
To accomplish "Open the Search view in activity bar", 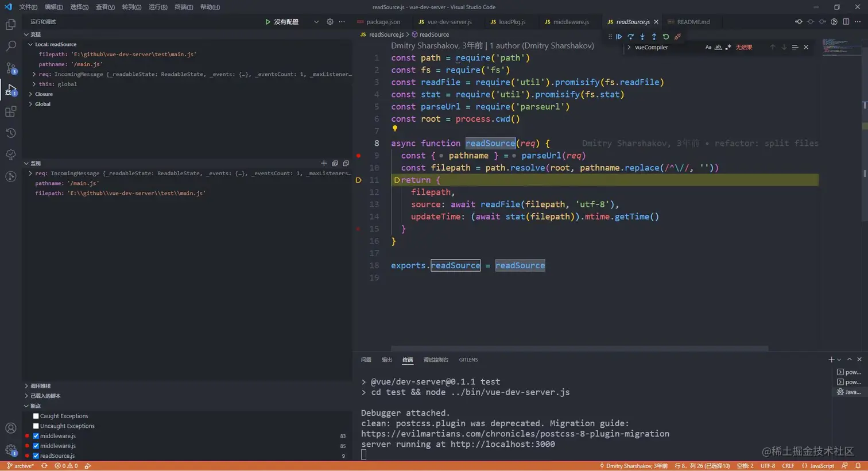I will pyautogui.click(x=10, y=46).
